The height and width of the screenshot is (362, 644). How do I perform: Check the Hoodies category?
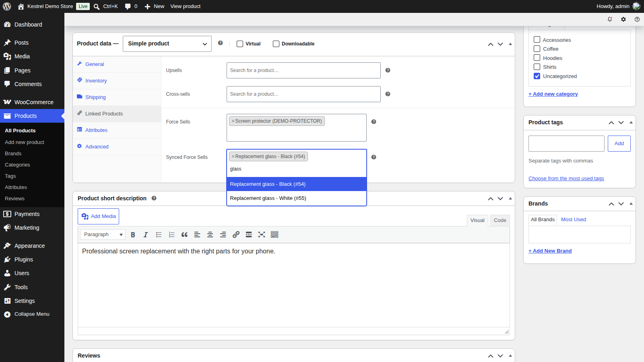point(537,58)
